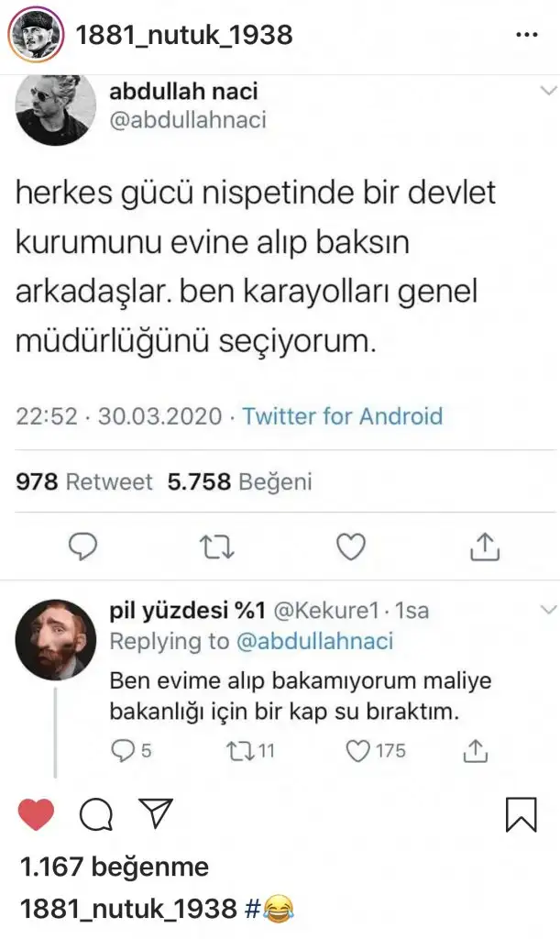Share the pil yüzdesi reply tweet
The width and height of the screenshot is (560, 939).
coord(475,751)
